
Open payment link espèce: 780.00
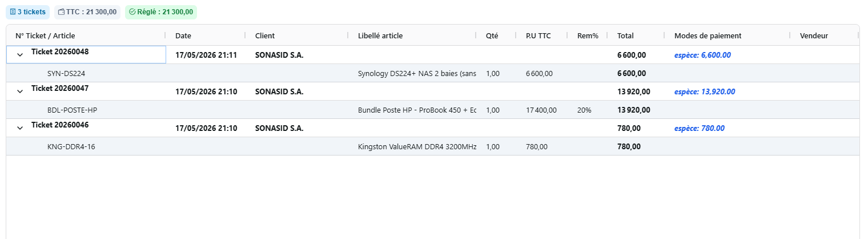[700, 128]
